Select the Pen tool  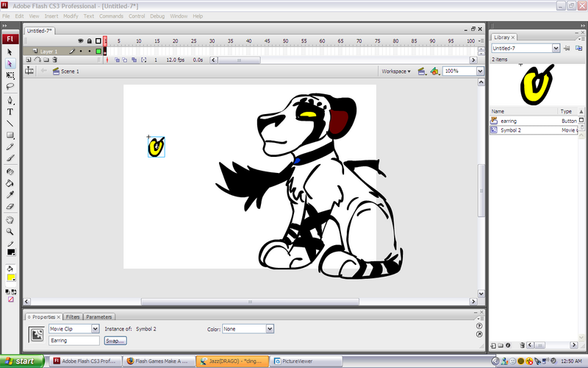coord(10,100)
